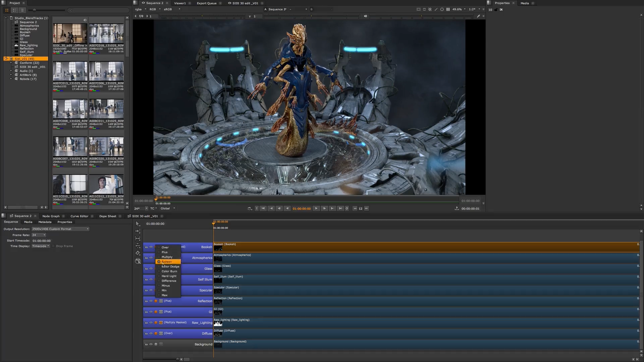Select the Multi tool arrow in timeline toolbar
This screenshot has height=362, width=644.
pos(138,224)
